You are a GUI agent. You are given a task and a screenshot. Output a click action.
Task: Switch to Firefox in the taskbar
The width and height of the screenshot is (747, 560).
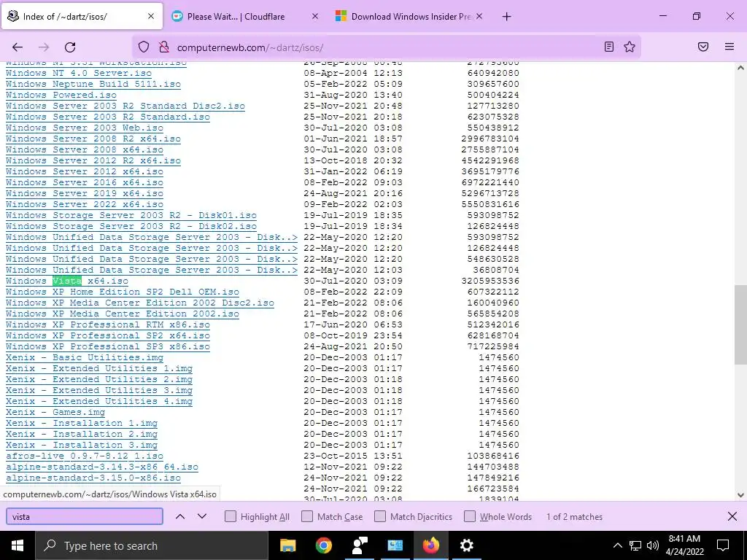click(x=430, y=545)
